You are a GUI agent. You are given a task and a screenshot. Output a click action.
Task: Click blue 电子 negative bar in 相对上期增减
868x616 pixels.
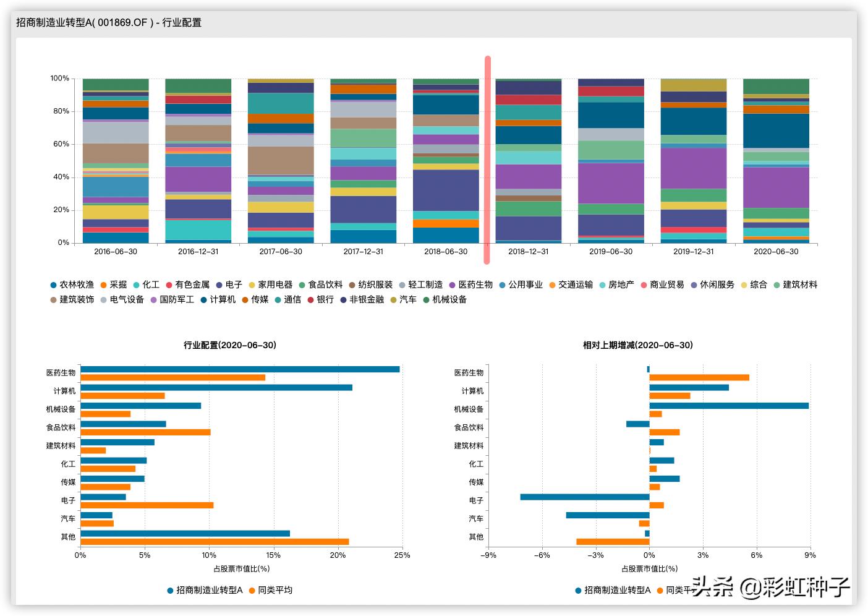point(585,497)
